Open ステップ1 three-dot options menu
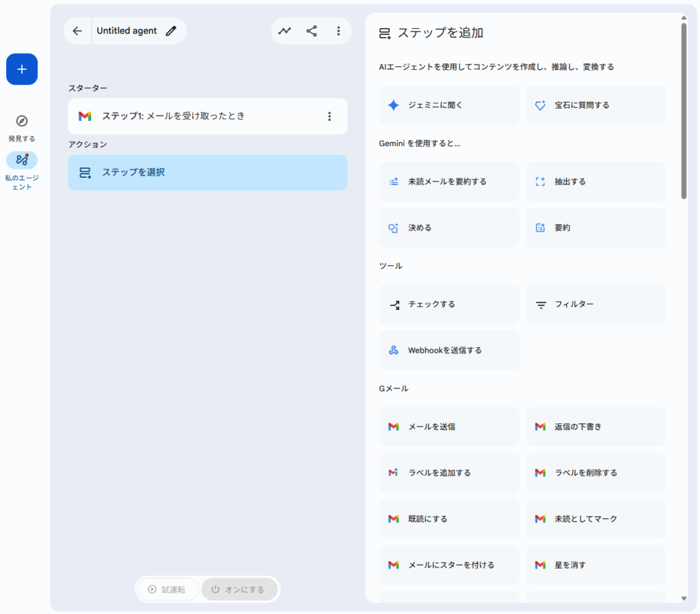Image resolution: width=700 pixels, height=614 pixels. 329,116
